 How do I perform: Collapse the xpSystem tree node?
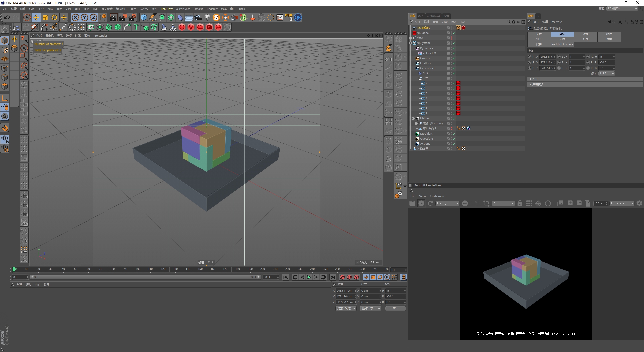click(x=411, y=43)
